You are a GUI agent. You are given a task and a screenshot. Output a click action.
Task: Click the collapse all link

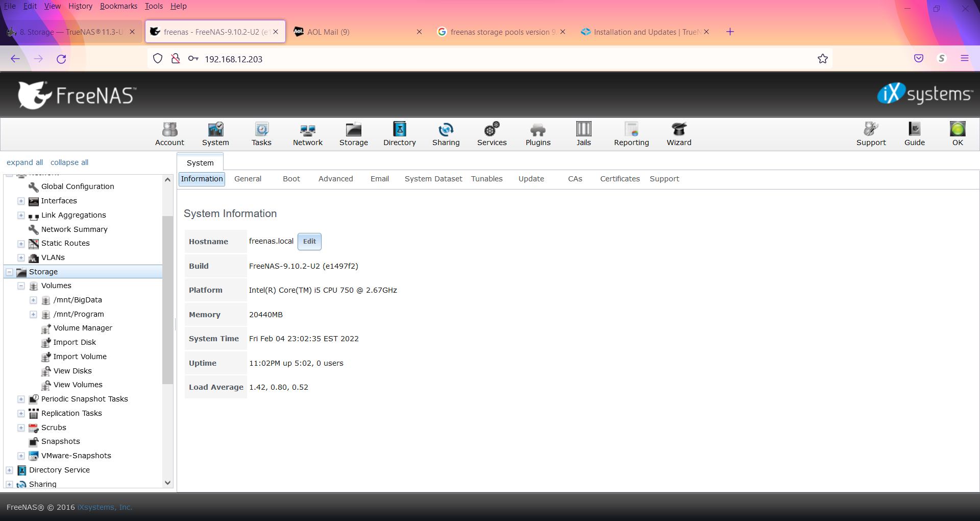[69, 162]
